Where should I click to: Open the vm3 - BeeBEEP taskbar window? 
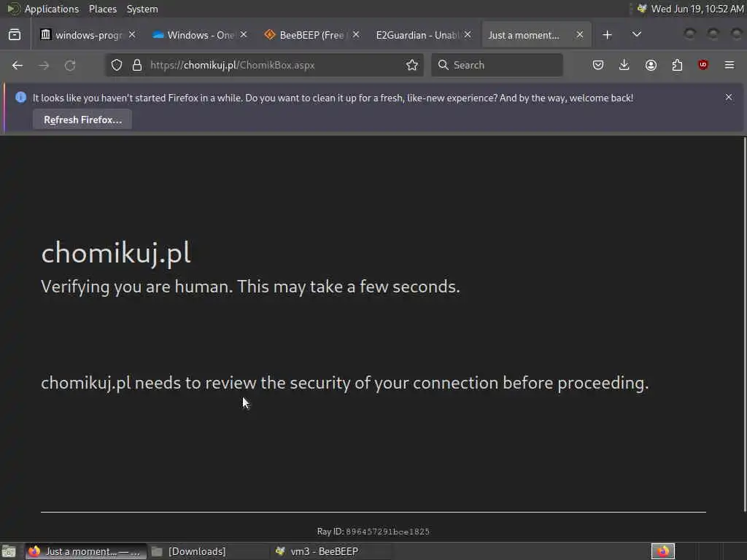tap(332, 551)
